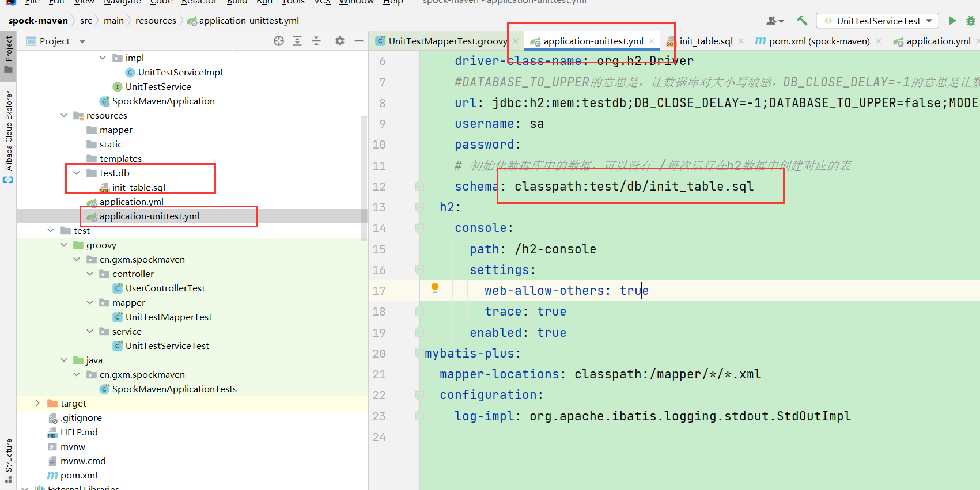Collapse the resources folder
Screen dimensions: 980x490
(x=64, y=115)
